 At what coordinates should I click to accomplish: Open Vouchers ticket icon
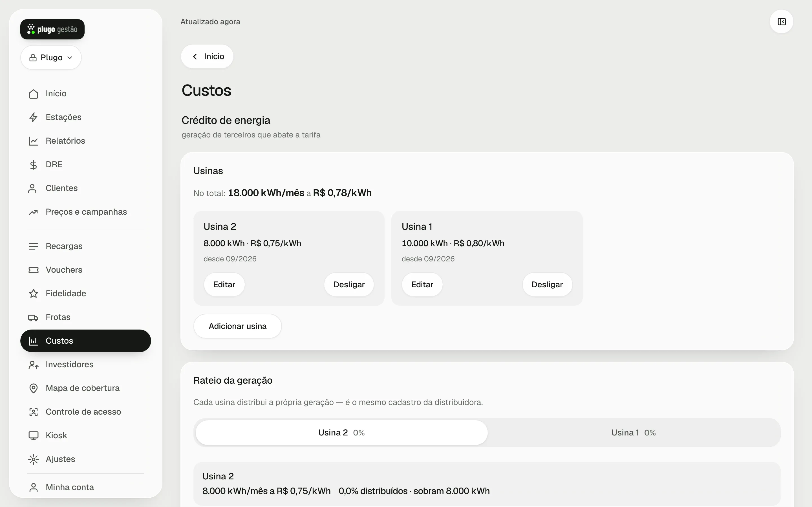(x=33, y=270)
